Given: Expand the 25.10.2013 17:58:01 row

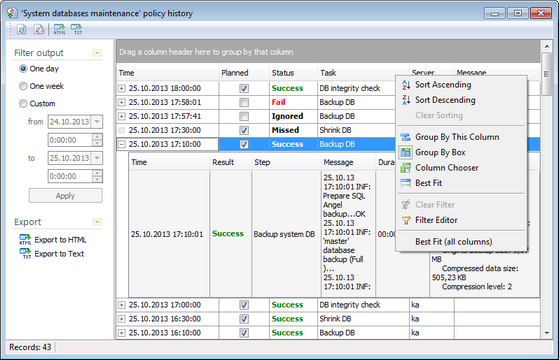Looking at the screenshot, I should click(122, 102).
